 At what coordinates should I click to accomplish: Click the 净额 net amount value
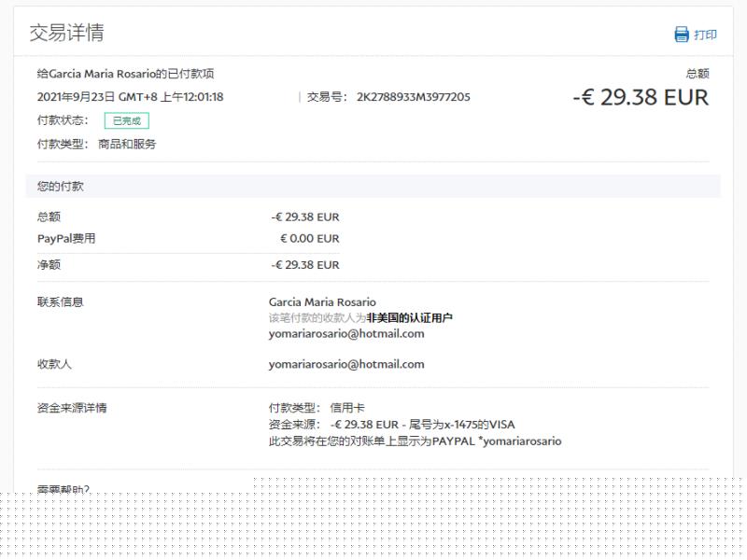305,264
